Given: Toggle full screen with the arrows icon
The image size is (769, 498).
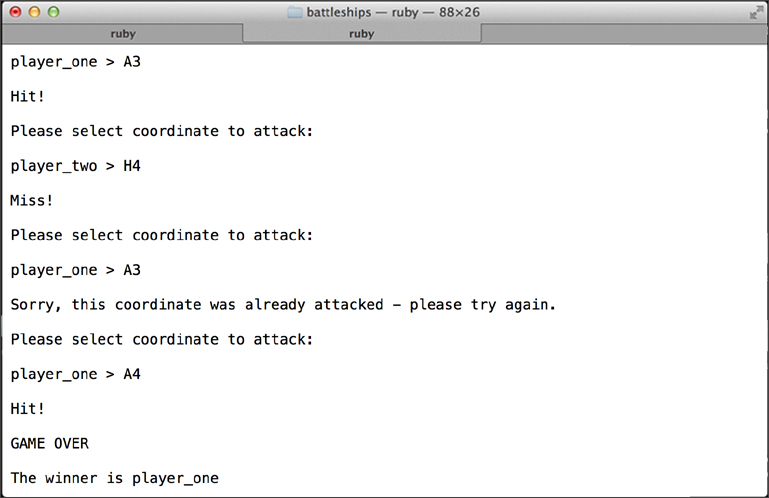Looking at the screenshot, I should (755, 13).
